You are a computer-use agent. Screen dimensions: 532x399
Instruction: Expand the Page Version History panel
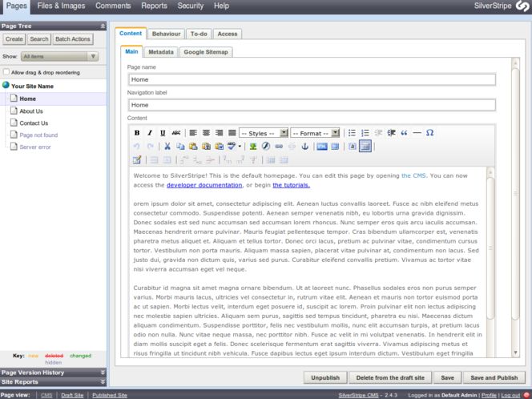click(x=53, y=373)
